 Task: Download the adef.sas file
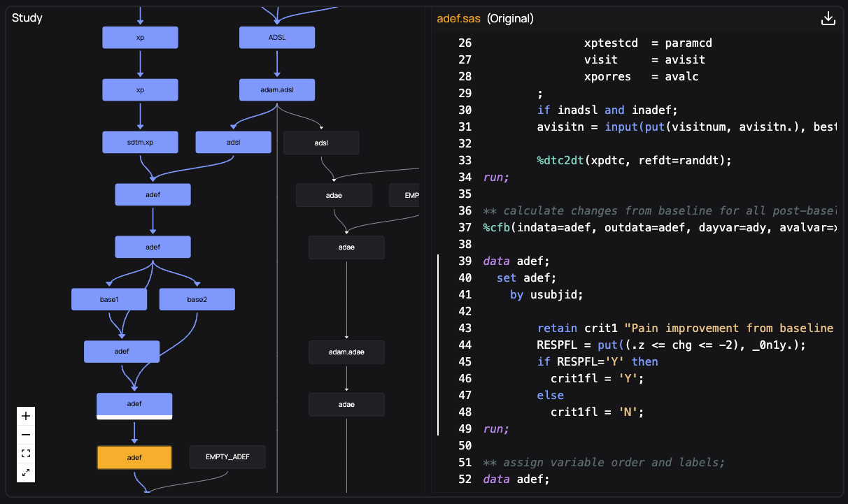pos(828,18)
